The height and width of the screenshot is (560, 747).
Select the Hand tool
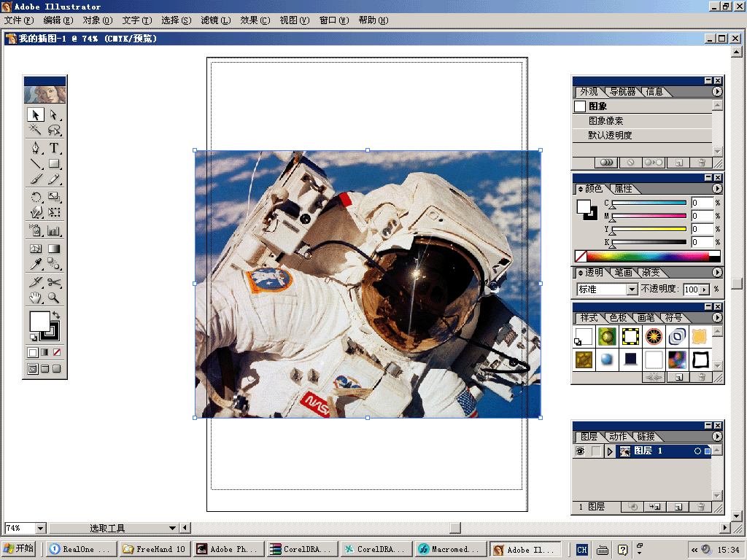[35, 298]
